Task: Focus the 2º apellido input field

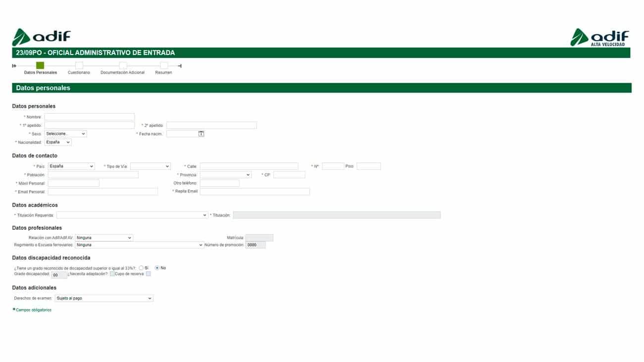Action: point(212,125)
